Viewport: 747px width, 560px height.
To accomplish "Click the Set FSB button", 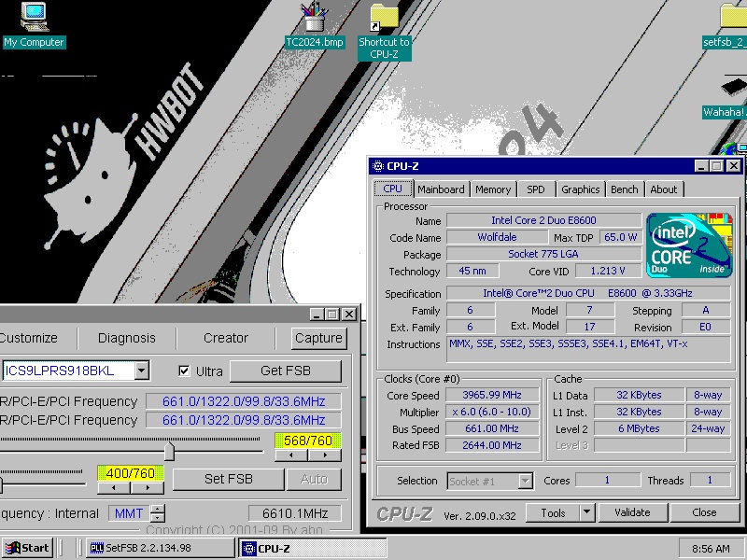I will pyautogui.click(x=228, y=479).
